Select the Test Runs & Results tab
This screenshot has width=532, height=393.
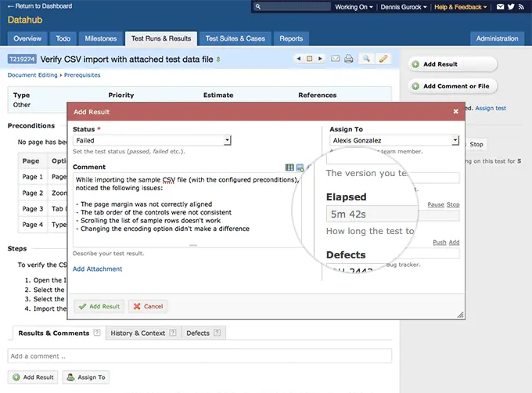[161, 38]
